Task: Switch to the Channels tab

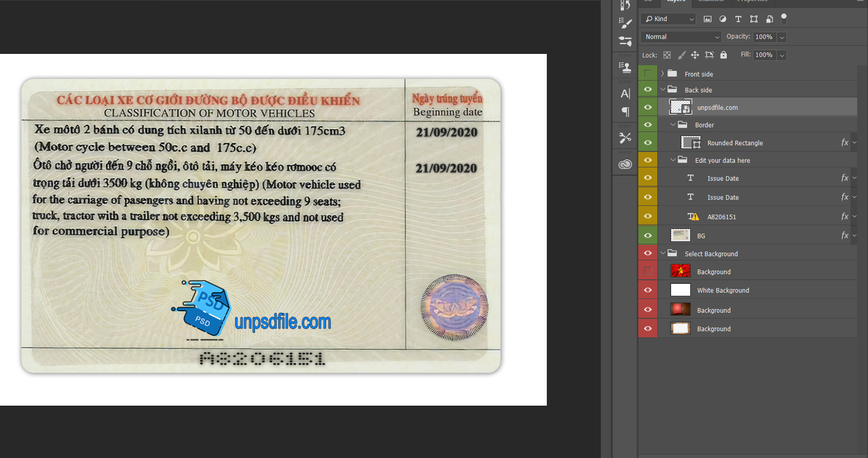Action: coord(711,2)
